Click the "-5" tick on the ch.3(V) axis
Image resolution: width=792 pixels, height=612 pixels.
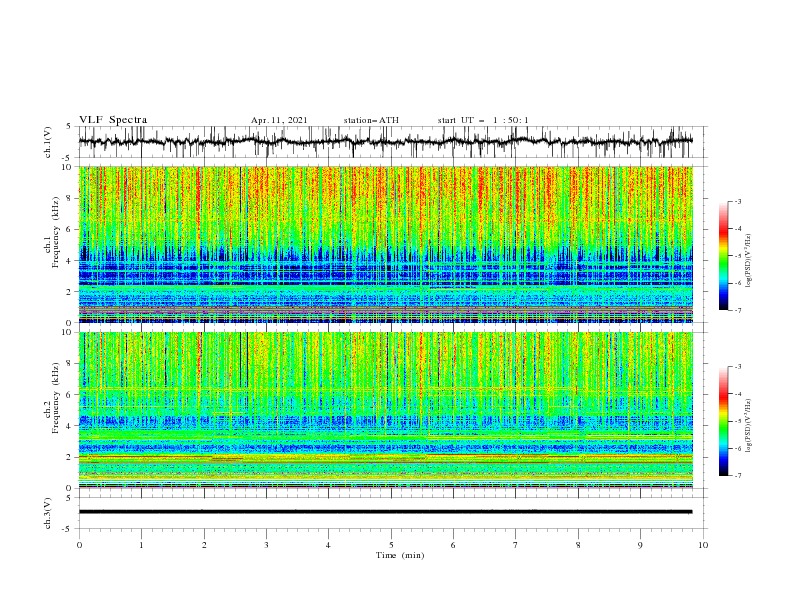(x=67, y=529)
